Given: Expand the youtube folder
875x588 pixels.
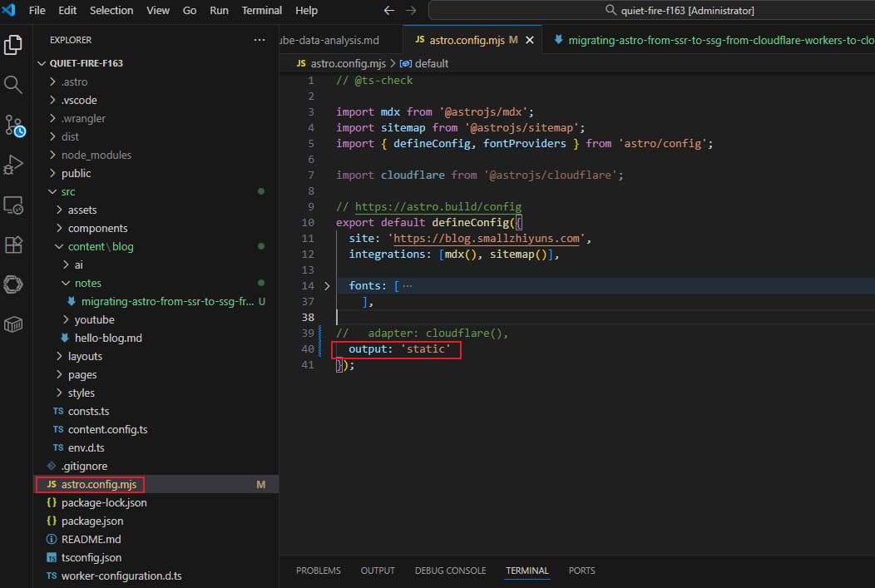Looking at the screenshot, I should point(94,319).
